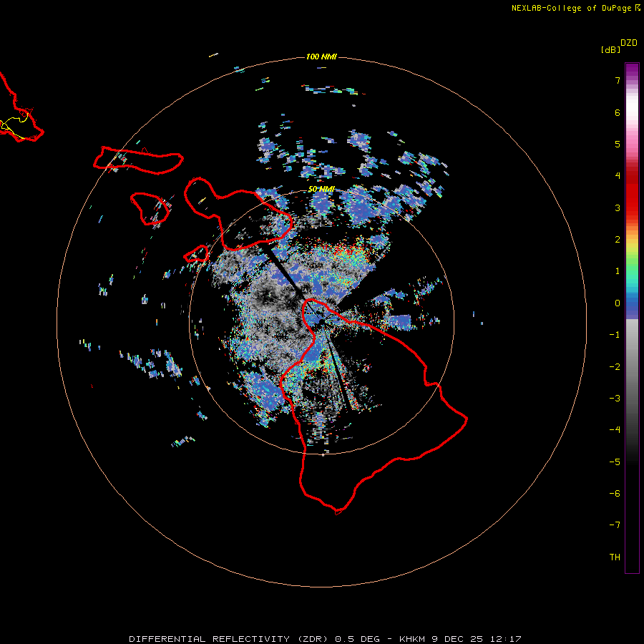Click the 2 tick on the color scale

point(618,240)
